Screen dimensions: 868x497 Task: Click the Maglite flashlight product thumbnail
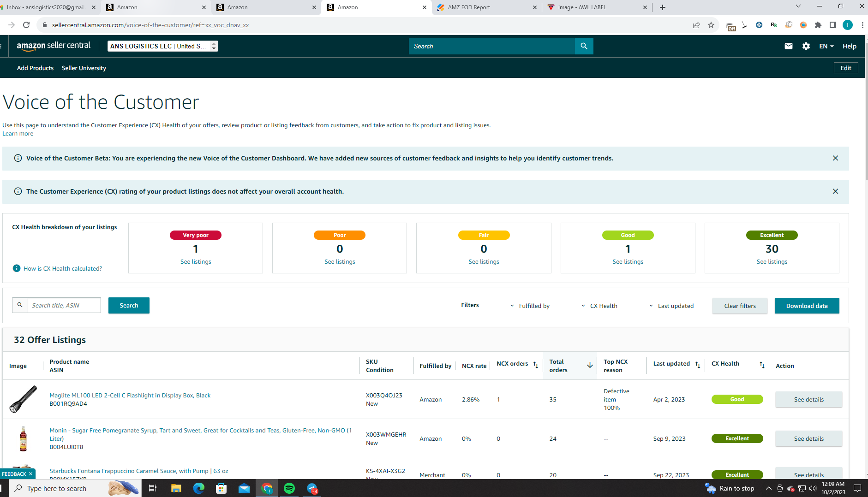(x=23, y=399)
